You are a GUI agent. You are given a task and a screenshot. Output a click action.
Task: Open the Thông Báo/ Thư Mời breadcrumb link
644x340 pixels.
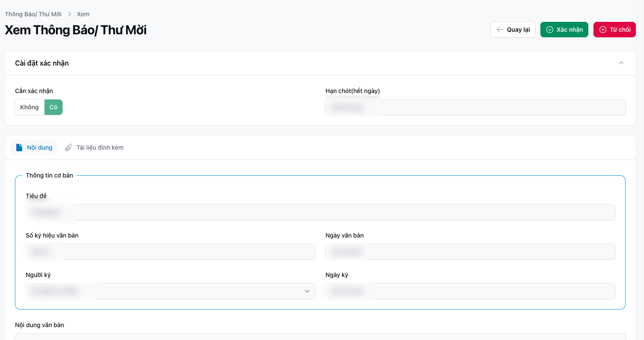[33, 14]
